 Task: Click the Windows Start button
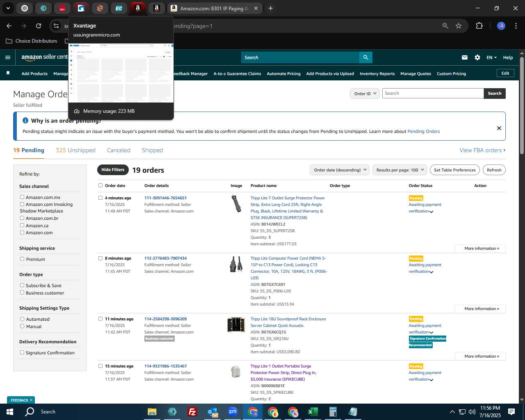coord(9,412)
